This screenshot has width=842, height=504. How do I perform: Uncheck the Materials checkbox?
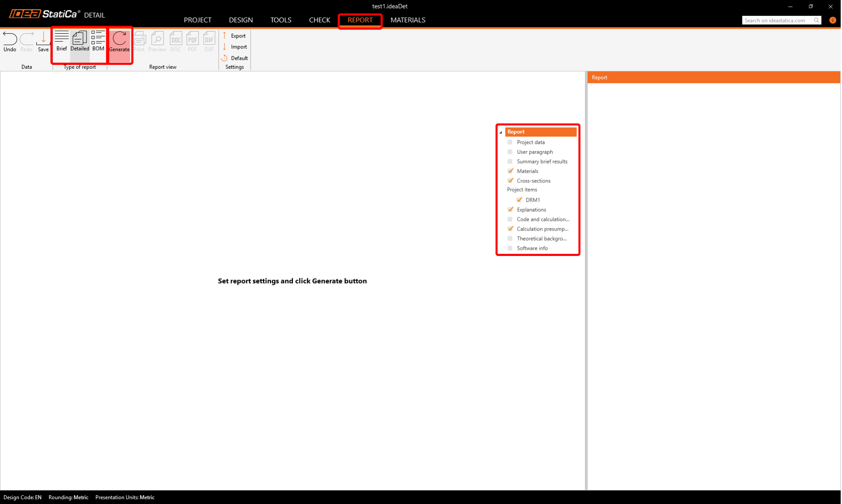coord(510,171)
